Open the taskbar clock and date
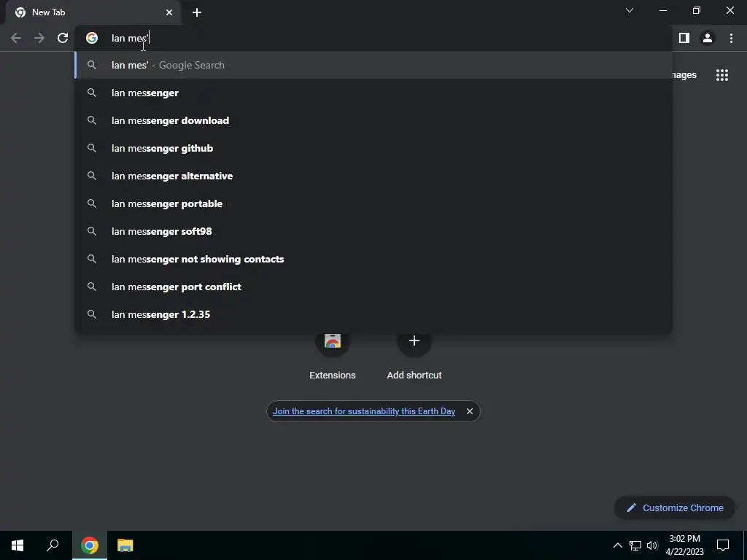The height and width of the screenshot is (560, 747). [684, 545]
